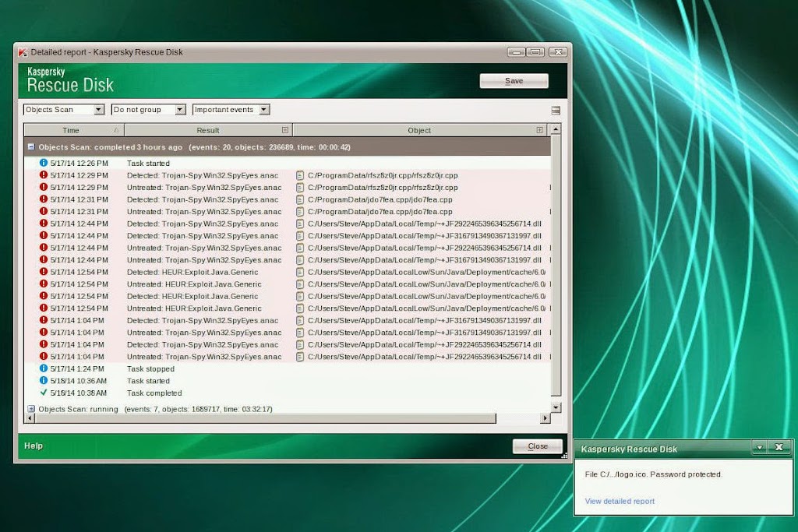Click the error icon on Detected rfsz8z0jr.cpp 12:29 PM row

pyautogui.click(x=44, y=175)
